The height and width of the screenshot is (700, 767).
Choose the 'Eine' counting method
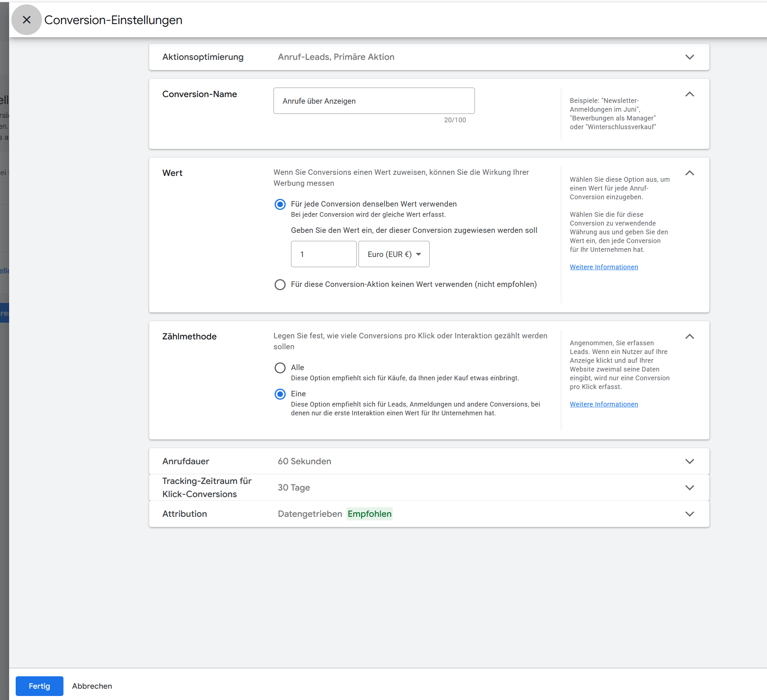click(280, 394)
